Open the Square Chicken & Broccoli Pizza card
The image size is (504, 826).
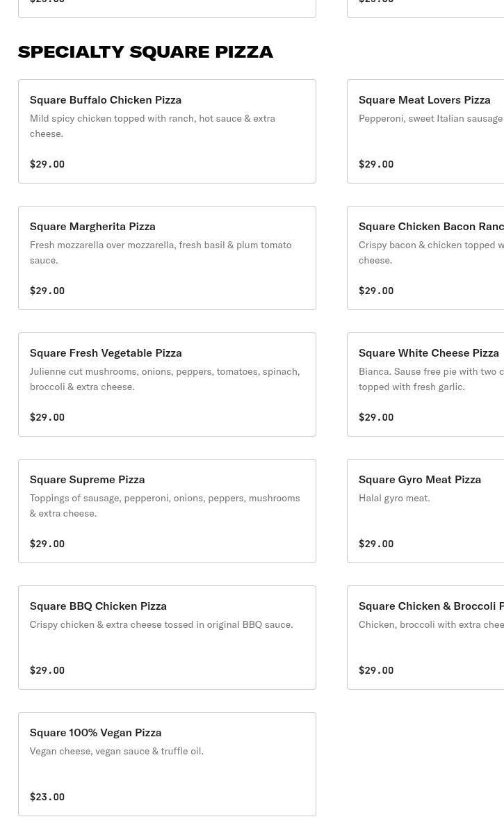(425, 638)
